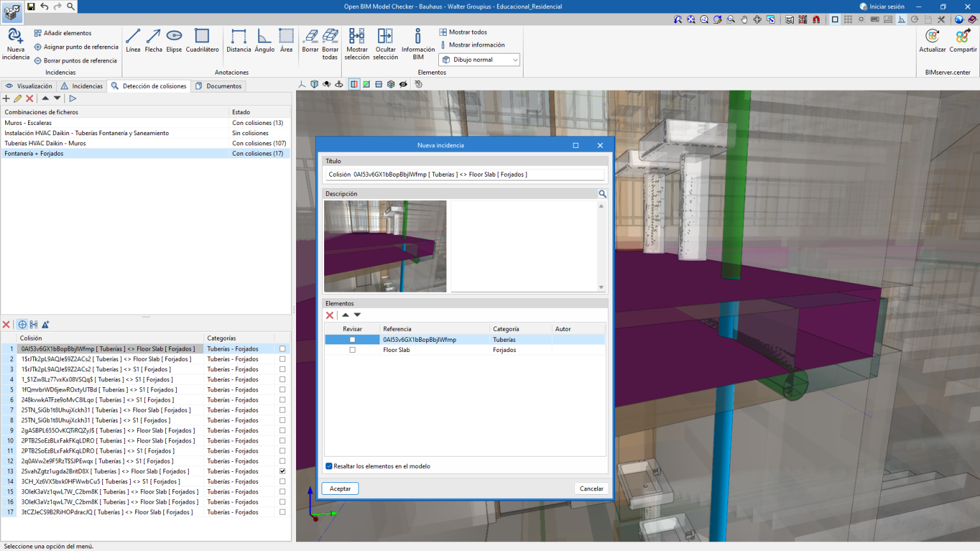The image size is (980, 551).
Task: Toggle Revisar checkbox for Floor Slab row
Action: click(352, 350)
